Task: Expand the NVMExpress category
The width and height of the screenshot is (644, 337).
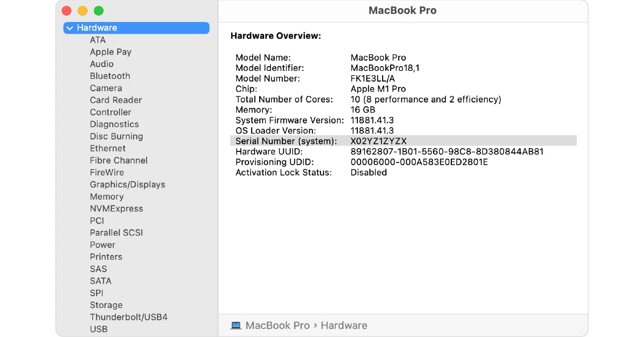Action: tap(116, 208)
